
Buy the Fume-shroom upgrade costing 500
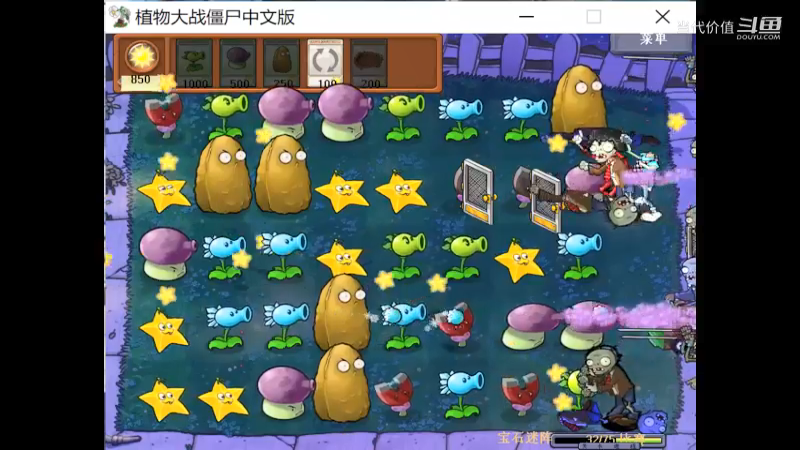click(x=238, y=63)
